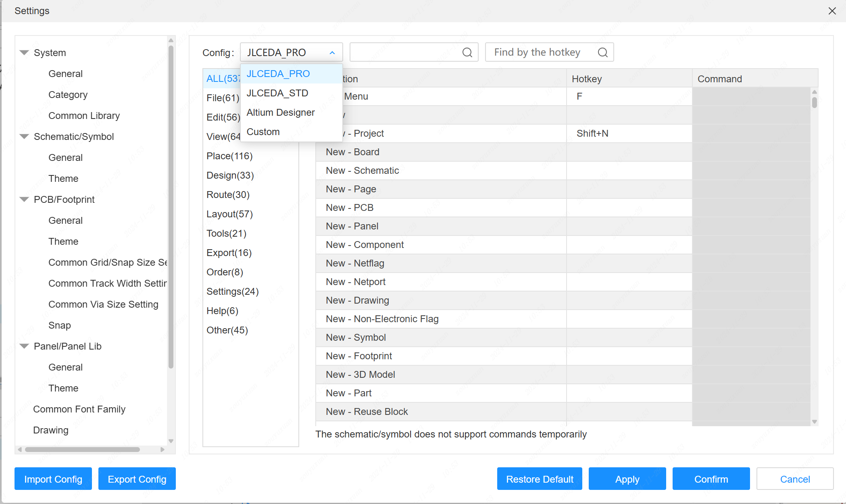Select Settings(24) shortcut category
The image size is (846, 504).
pyautogui.click(x=233, y=291)
